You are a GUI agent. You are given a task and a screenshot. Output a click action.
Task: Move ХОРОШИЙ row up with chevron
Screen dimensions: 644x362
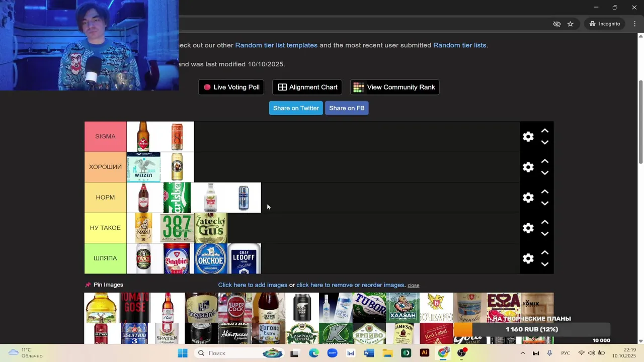coord(544,161)
